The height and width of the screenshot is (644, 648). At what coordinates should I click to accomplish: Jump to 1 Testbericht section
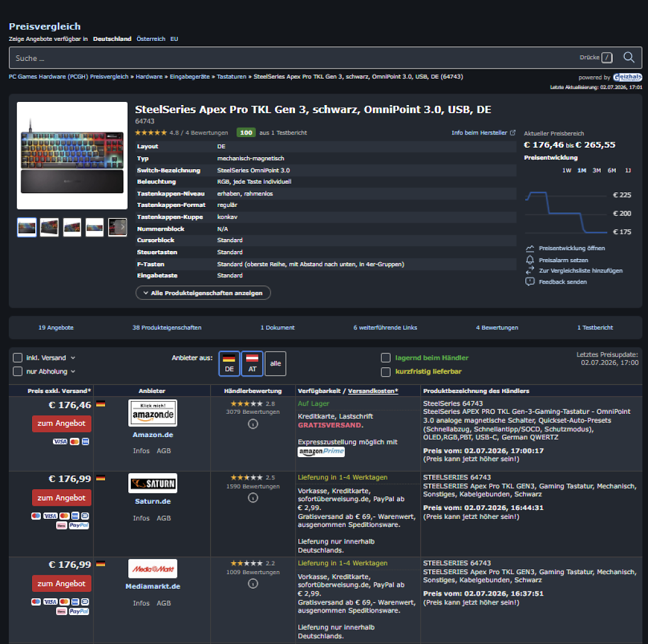595,328
